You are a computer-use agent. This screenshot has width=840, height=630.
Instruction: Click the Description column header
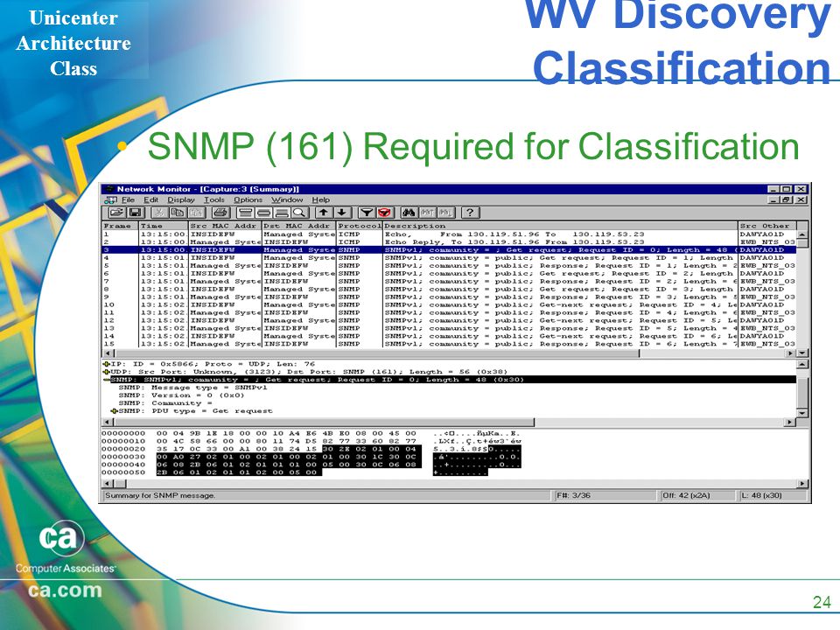560,226
